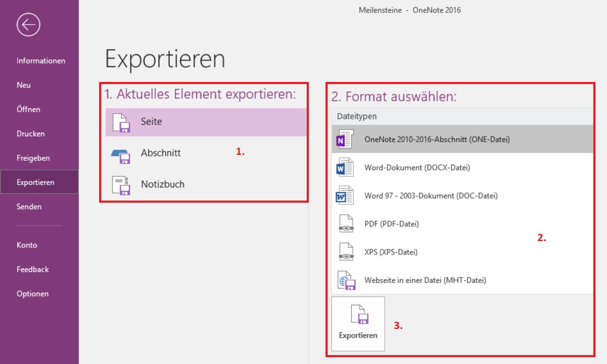Click the Word DOCX document icon
The height and width of the screenshot is (364, 607).
[x=344, y=168]
